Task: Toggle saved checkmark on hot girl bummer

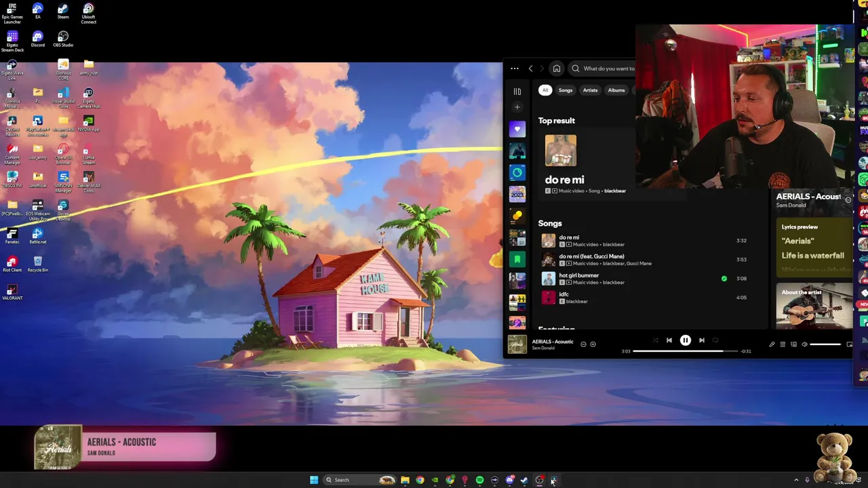Action: (724, 279)
